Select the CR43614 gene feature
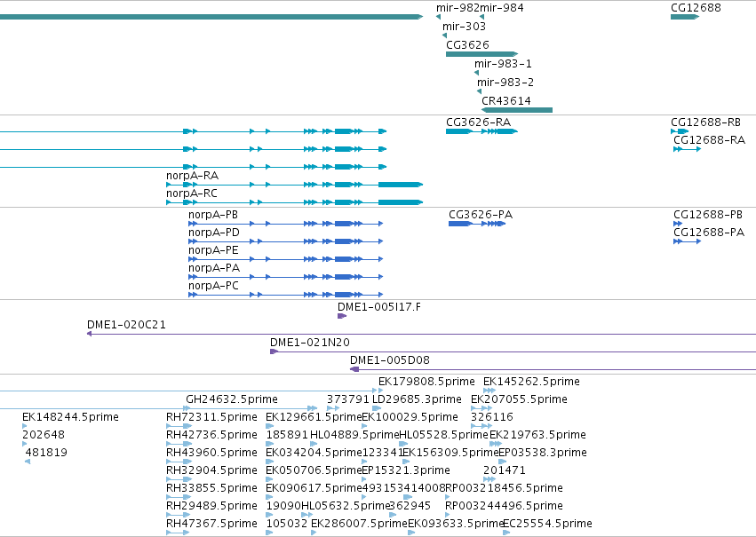 [517, 110]
